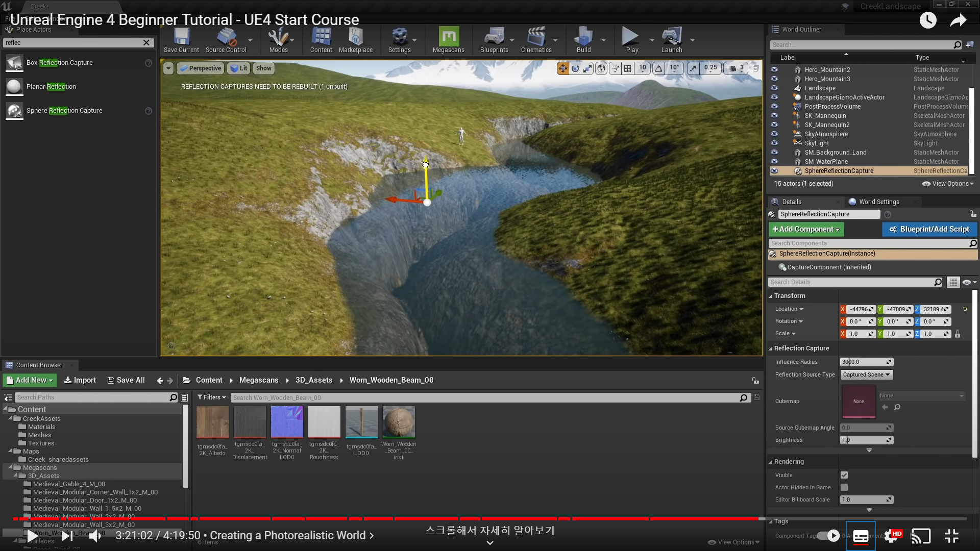Open the Marketplace toolbar icon
Image resolution: width=980 pixels, height=551 pixels.
click(x=355, y=40)
